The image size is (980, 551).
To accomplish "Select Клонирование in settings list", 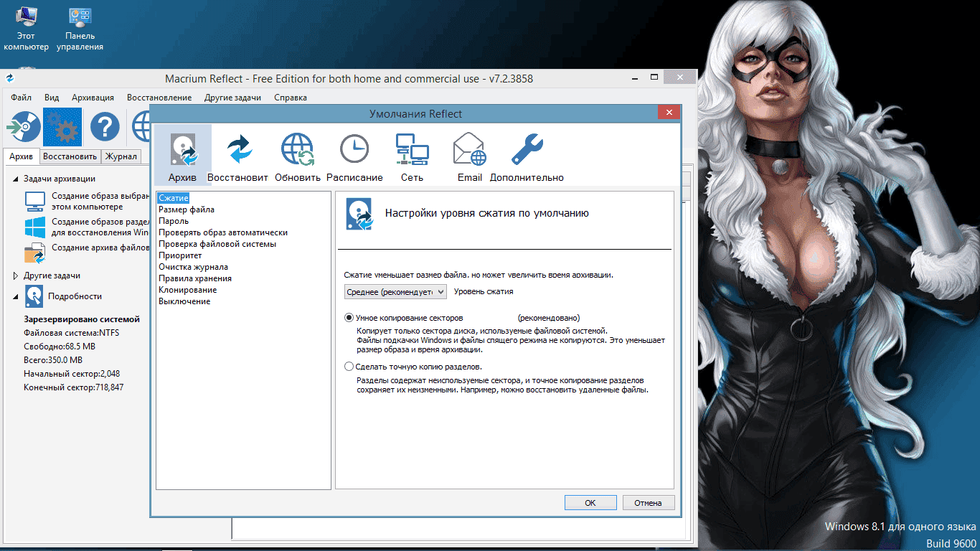I will coord(187,290).
